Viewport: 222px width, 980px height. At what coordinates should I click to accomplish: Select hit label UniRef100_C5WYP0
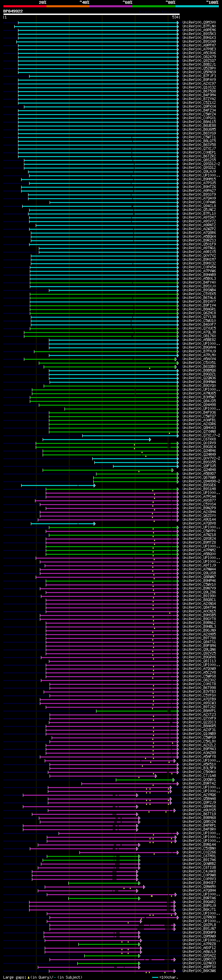pyautogui.click(x=199, y=531)
